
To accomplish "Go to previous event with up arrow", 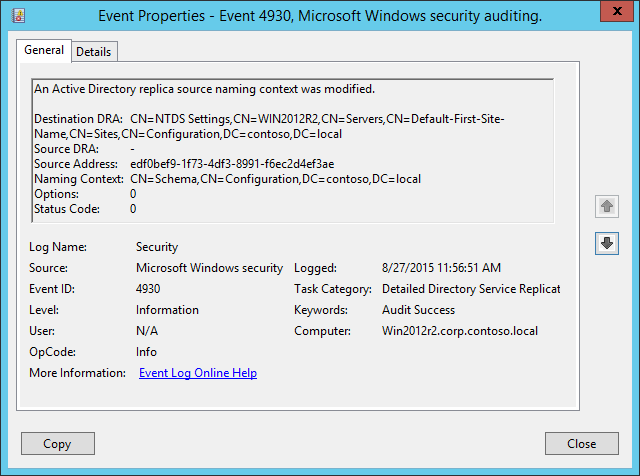I will click(607, 207).
